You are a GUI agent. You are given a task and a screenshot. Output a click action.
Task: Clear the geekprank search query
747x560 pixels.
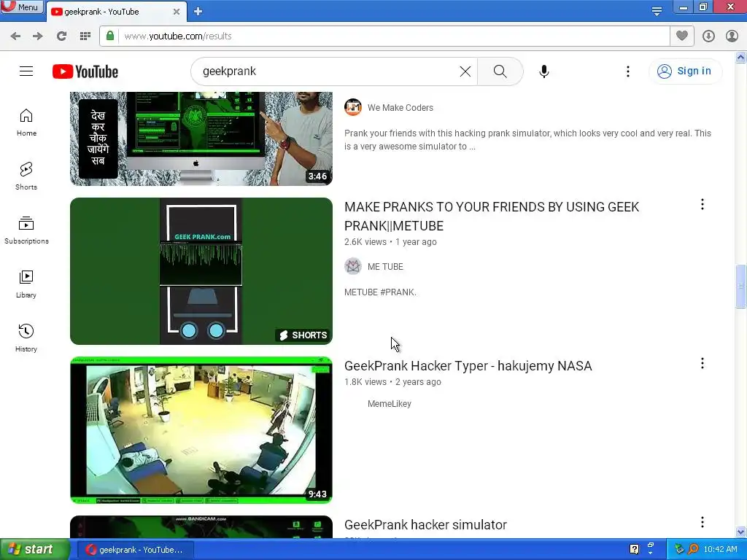click(x=465, y=71)
